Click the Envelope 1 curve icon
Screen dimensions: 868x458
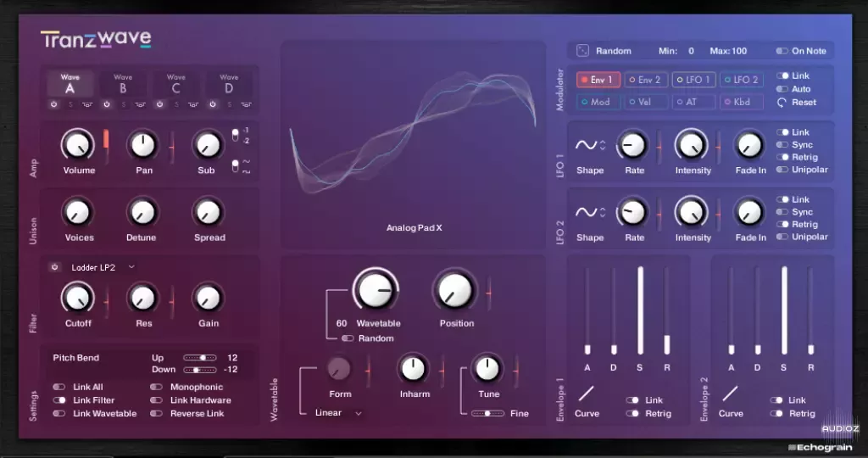586,394
